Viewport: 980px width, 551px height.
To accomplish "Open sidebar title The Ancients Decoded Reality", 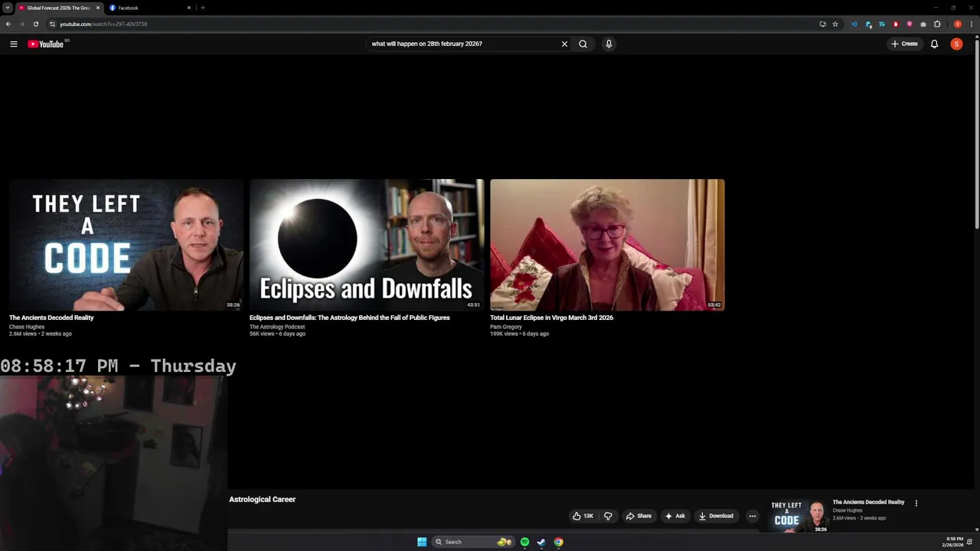I will pos(868,502).
